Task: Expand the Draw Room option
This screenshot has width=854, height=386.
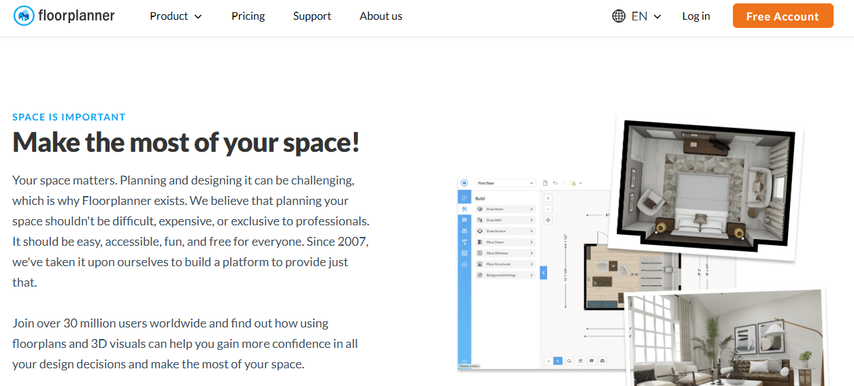Action: point(505,209)
